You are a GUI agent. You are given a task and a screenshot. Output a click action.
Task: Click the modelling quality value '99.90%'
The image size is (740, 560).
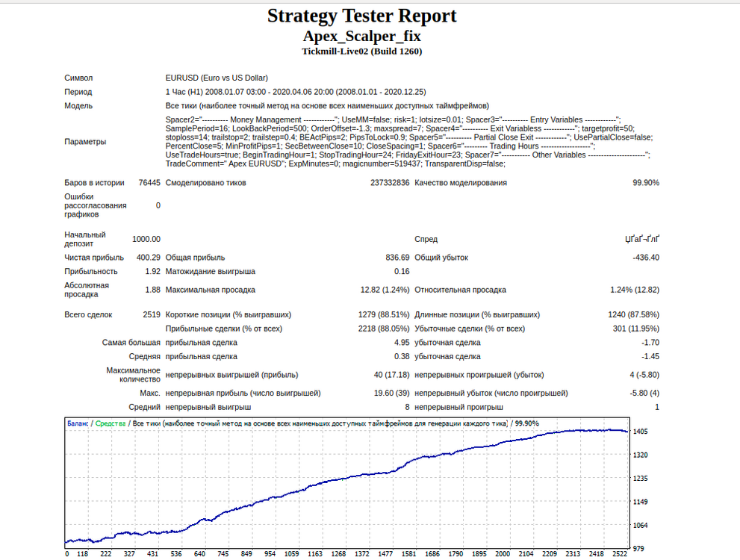646,183
